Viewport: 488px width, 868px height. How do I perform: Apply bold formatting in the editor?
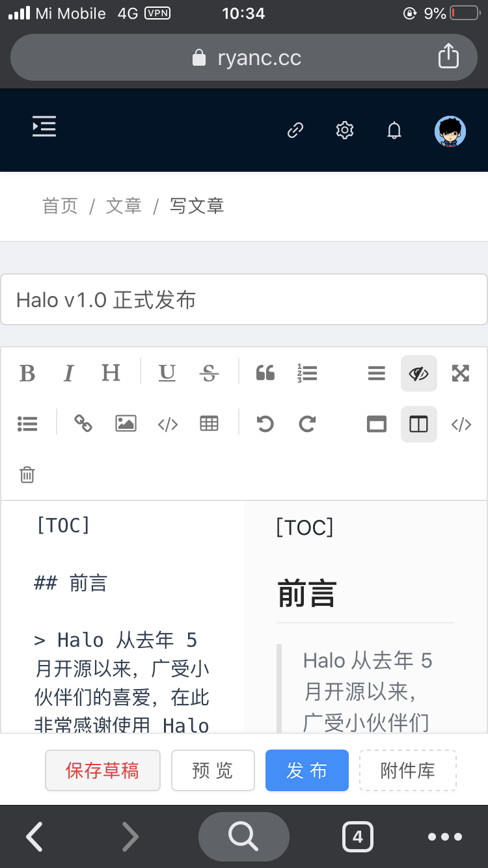tap(27, 373)
